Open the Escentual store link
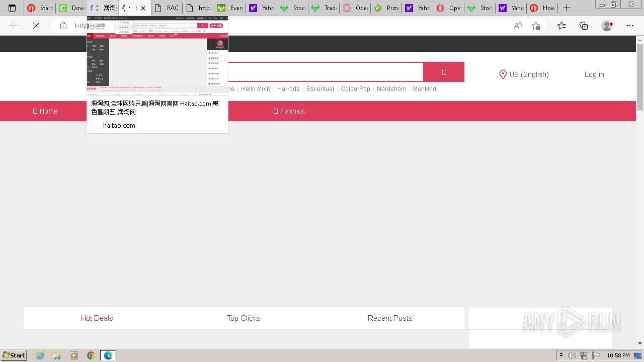644x362 pixels. [320, 89]
